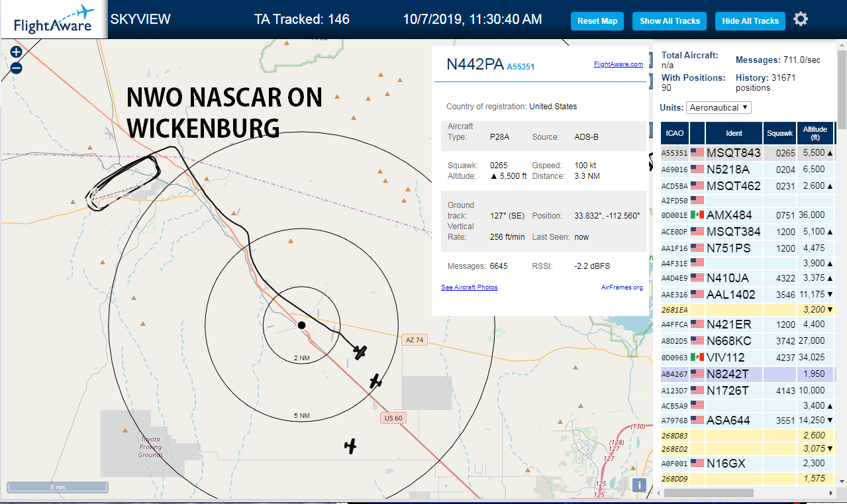Select the AAL1402 aircraft row
847x504 pixels.
pos(747,294)
